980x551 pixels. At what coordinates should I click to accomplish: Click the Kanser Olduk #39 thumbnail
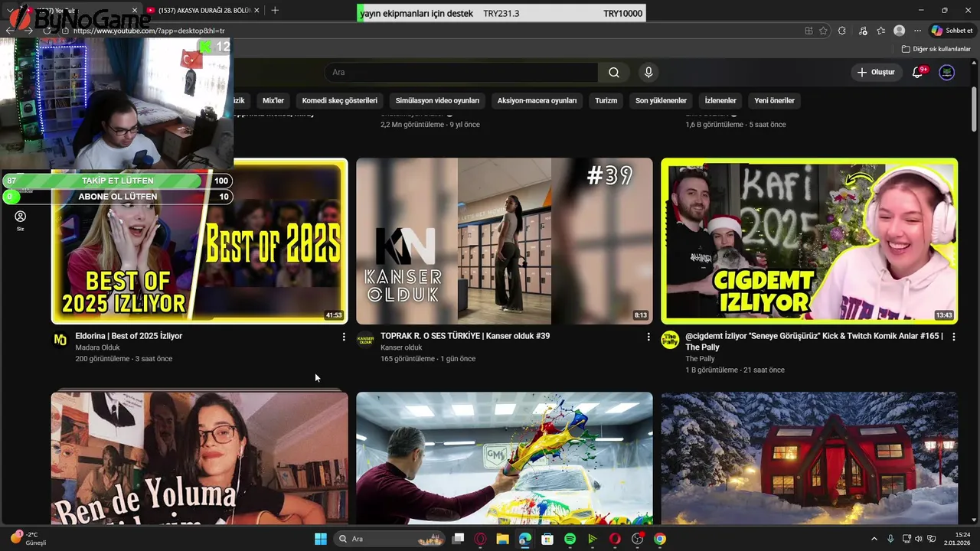505,241
